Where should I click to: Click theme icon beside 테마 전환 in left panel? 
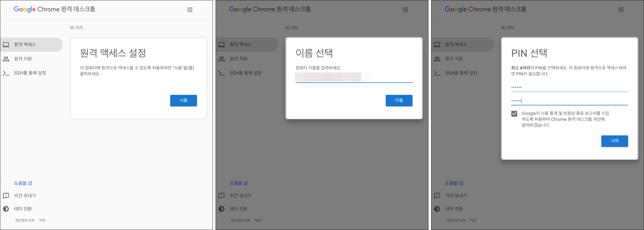point(6,209)
